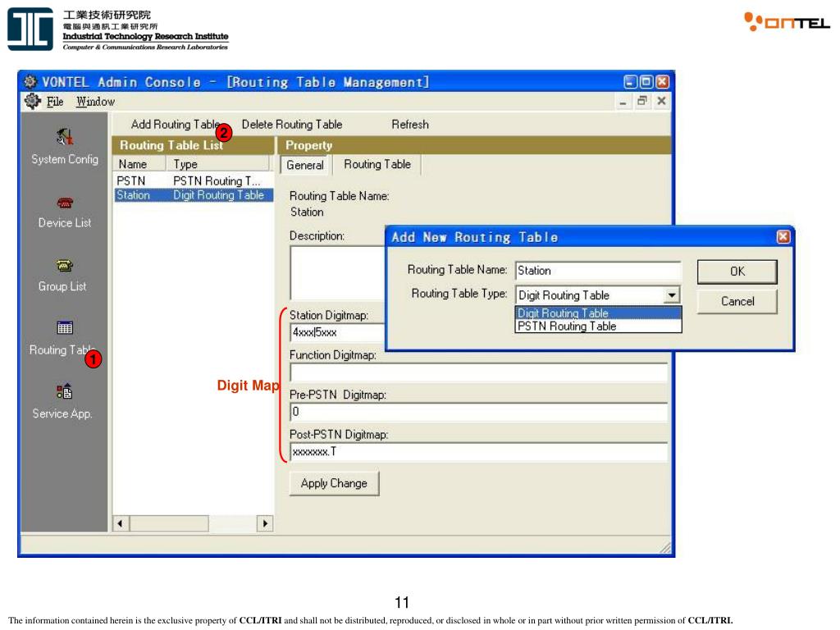Open the Device List telephone icon
The height and width of the screenshot is (630, 840).
click(64, 203)
